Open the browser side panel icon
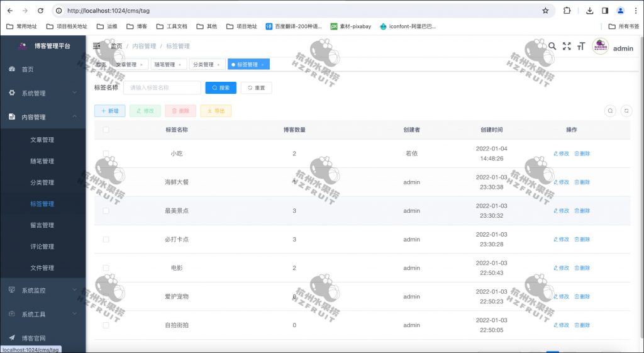This screenshot has height=353, width=644. point(605,11)
